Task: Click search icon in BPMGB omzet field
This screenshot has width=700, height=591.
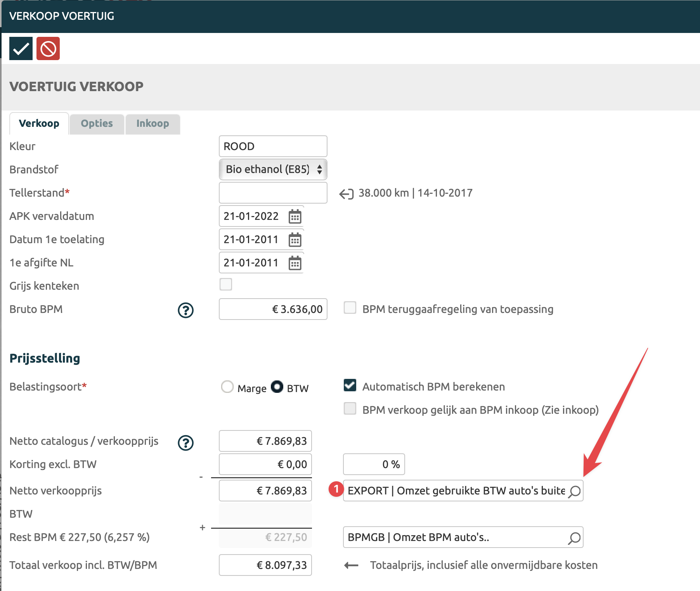Action: [574, 538]
